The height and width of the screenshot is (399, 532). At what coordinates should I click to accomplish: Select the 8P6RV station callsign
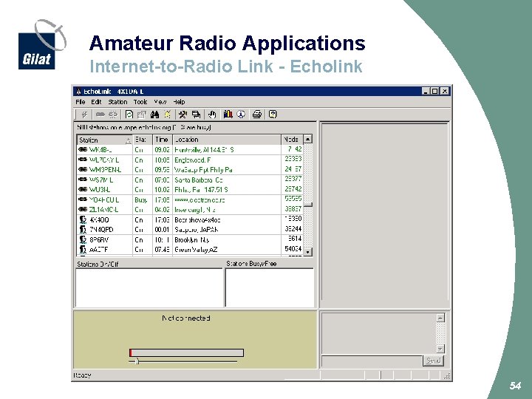click(x=99, y=240)
